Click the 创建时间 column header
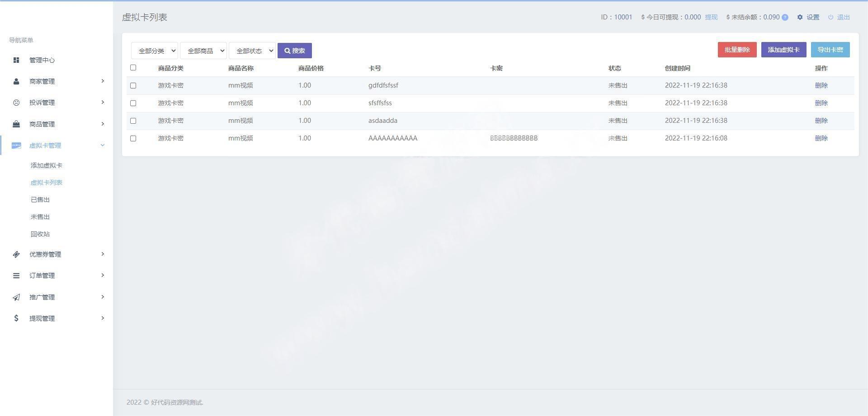868x416 pixels. 678,68
